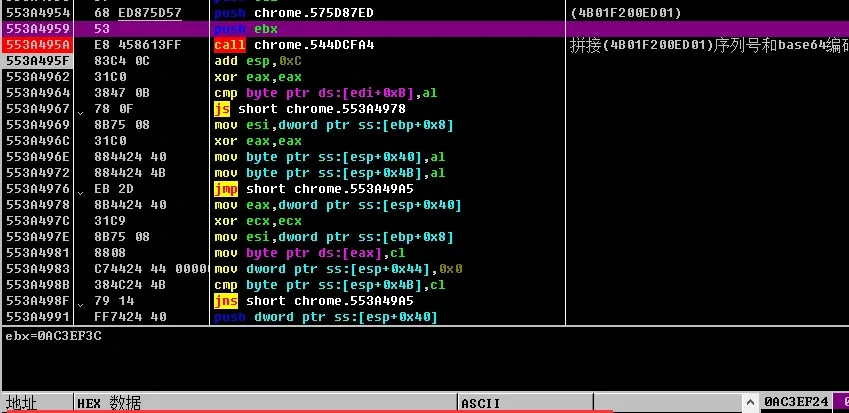Select the highlighted address 553A4959
849x413 pixels.
pyautogui.click(x=37, y=29)
